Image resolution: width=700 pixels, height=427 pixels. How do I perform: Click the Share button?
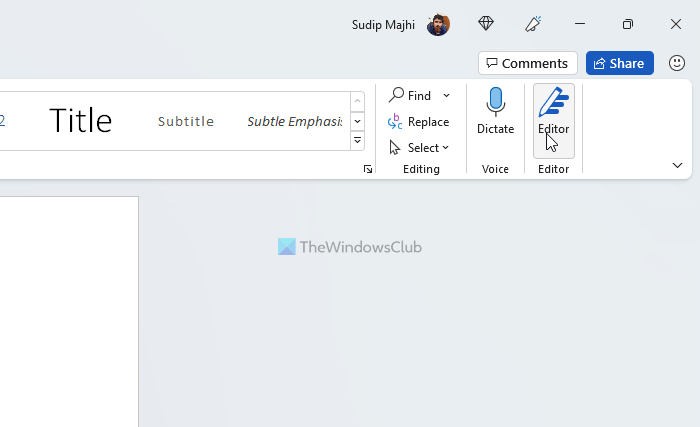click(619, 63)
